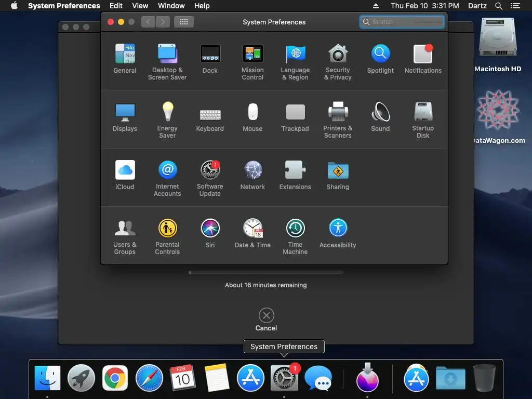This screenshot has width=532, height=399.
Task: Select the DataWagon.com desktop icon
Action: click(499, 117)
